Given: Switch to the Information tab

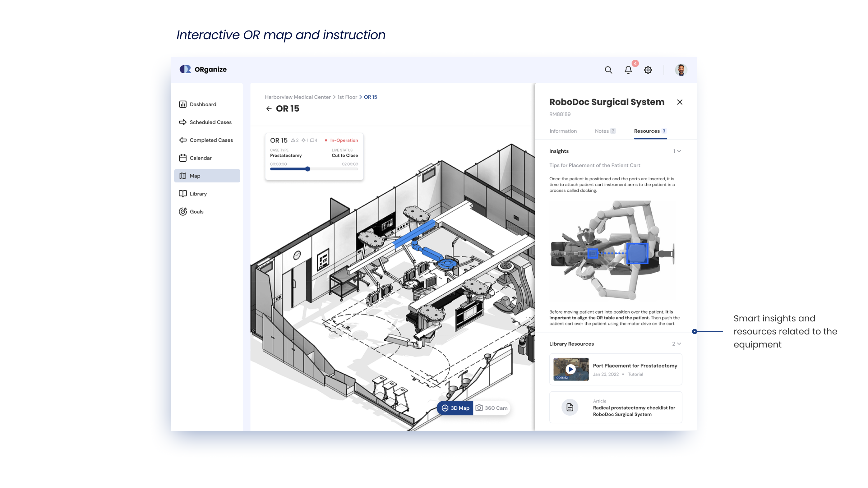Looking at the screenshot, I should click(563, 131).
